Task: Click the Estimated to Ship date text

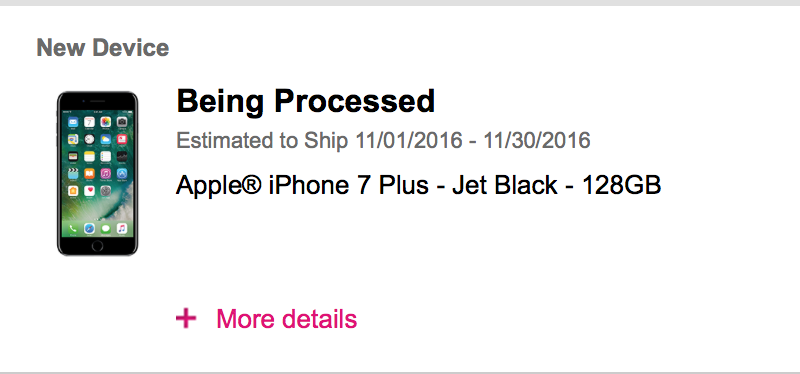Action: [383, 140]
